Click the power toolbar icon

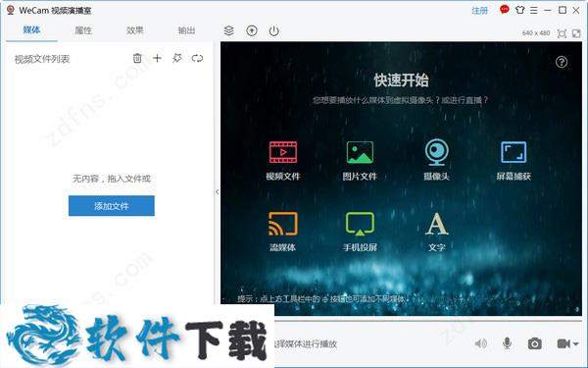(x=274, y=30)
